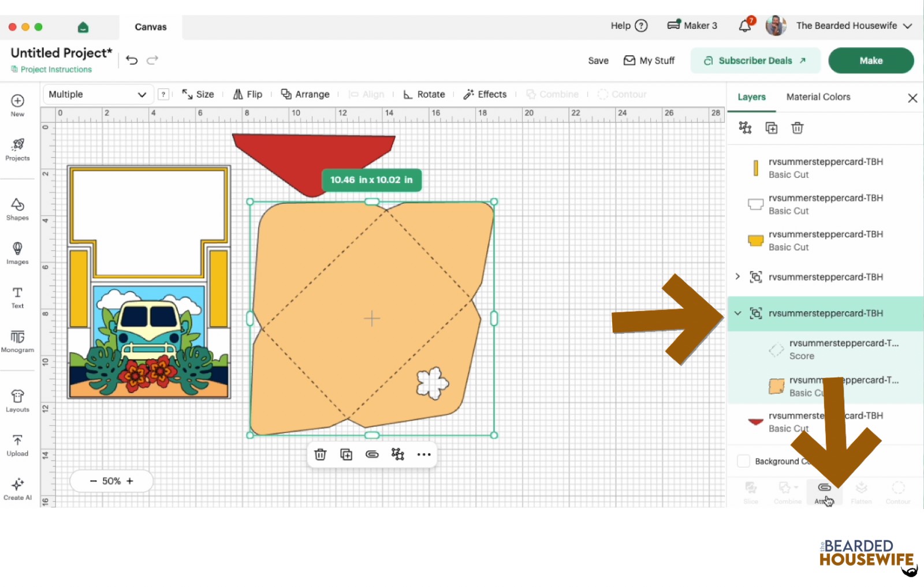Select the Score layer row
Screen dimensions: 924x587
click(x=826, y=349)
